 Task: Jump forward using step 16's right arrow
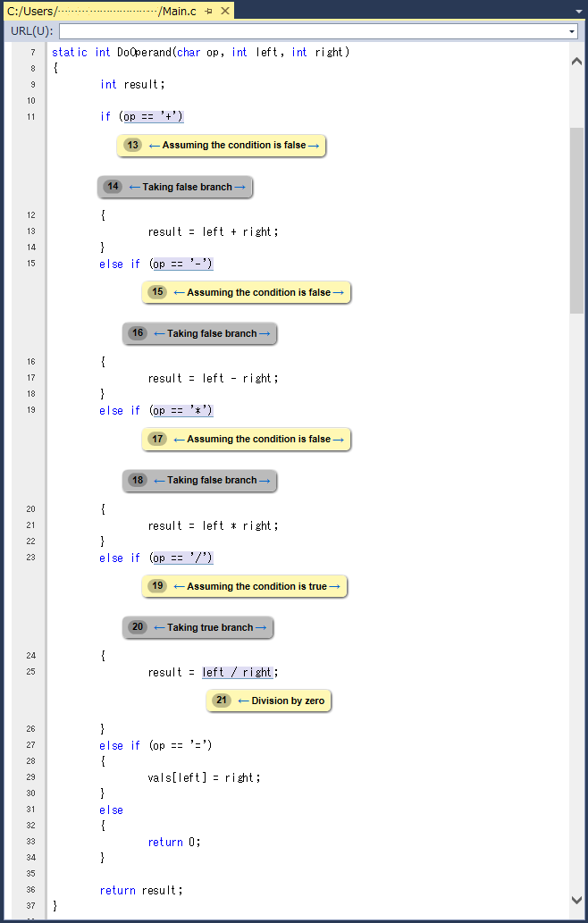tap(264, 334)
